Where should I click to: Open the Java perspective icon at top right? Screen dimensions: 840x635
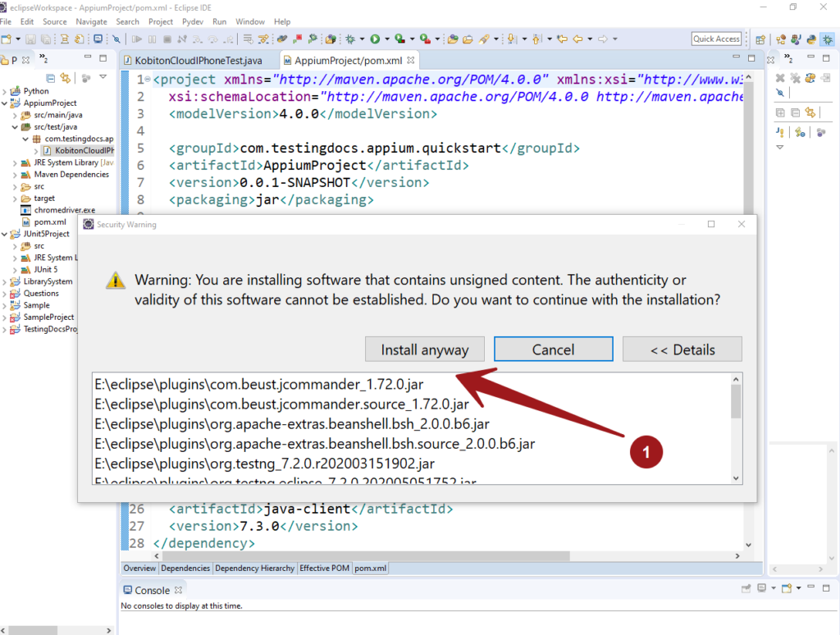coord(796,39)
